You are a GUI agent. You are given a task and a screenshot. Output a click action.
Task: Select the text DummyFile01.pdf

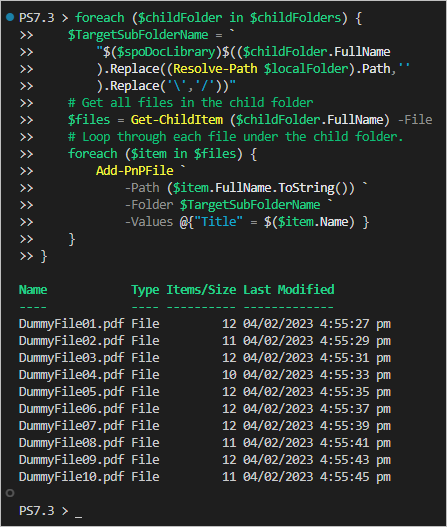coord(72,324)
